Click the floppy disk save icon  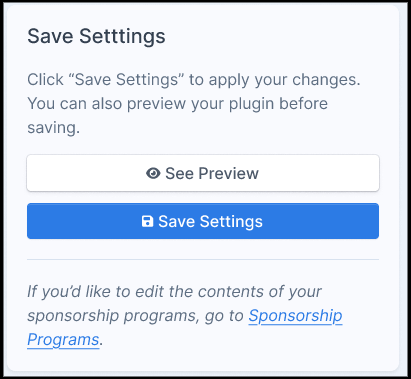tap(147, 221)
